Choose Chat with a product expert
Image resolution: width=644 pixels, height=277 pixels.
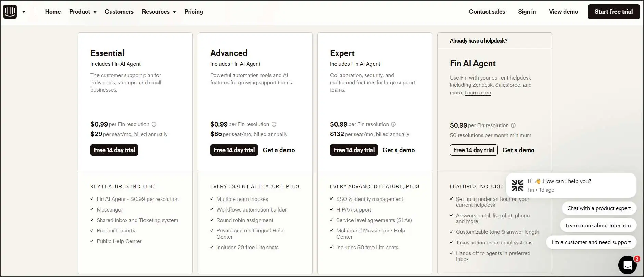(x=599, y=208)
